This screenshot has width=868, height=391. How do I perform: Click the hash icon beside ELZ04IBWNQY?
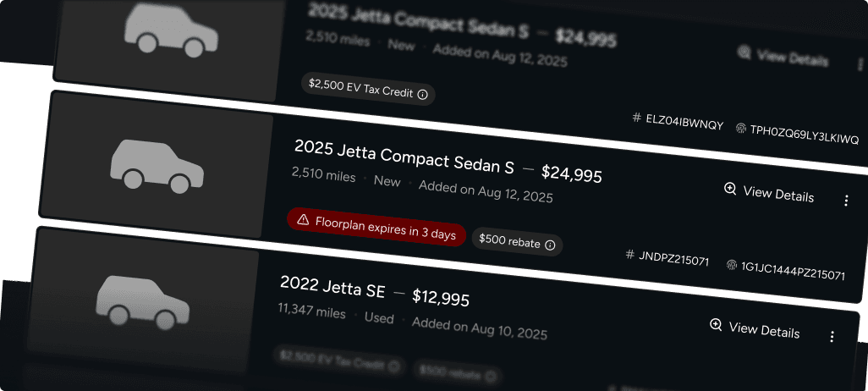(x=636, y=118)
